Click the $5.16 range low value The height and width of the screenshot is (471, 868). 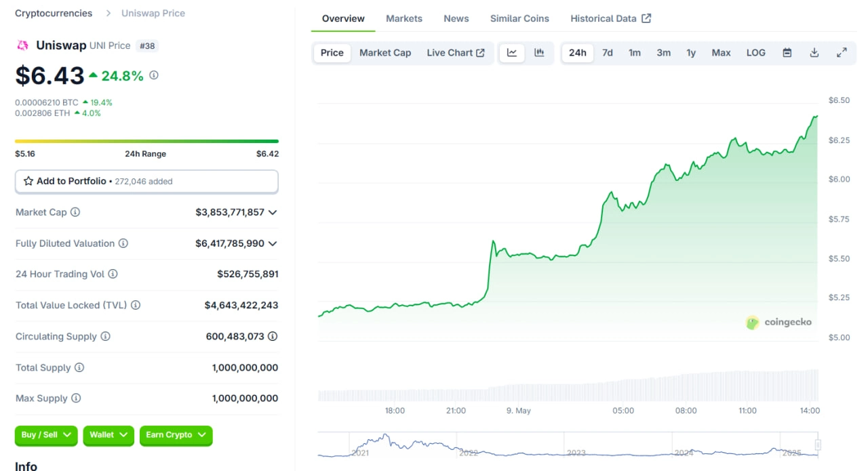click(25, 154)
